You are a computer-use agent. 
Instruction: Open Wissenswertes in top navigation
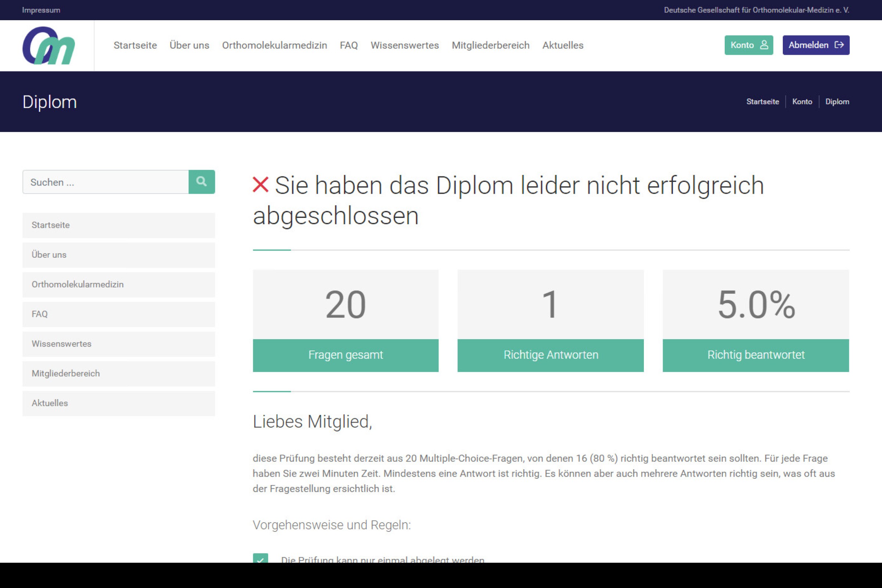[x=404, y=45]
